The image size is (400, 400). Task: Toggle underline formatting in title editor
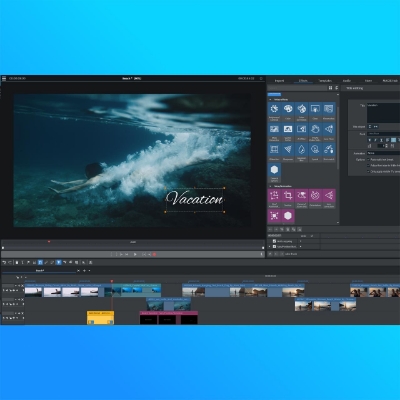point(381,140)
